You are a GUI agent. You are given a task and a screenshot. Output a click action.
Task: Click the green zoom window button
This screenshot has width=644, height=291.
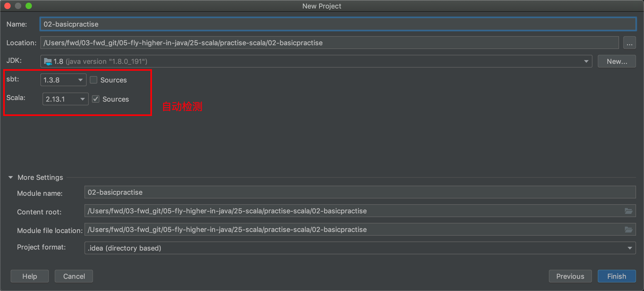point(29,6)
